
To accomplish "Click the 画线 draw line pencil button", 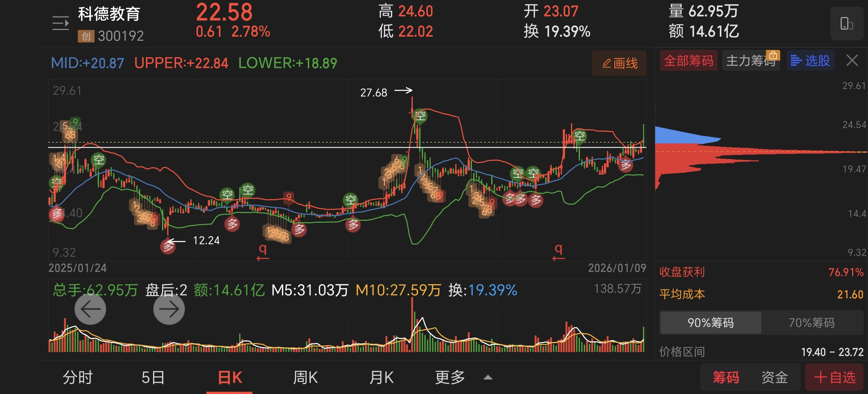I will click(x=619, y=63).
